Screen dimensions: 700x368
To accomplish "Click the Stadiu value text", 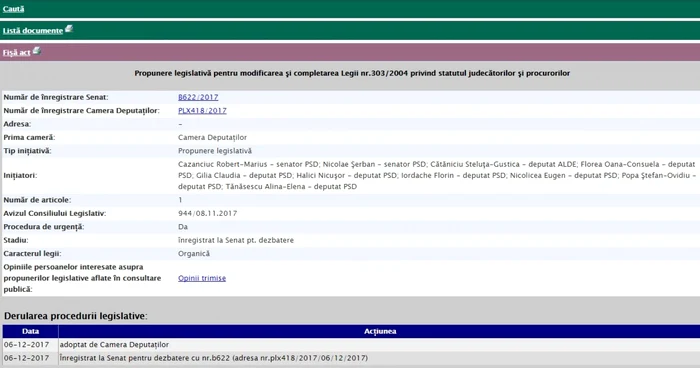I will [x=236, y=240].
